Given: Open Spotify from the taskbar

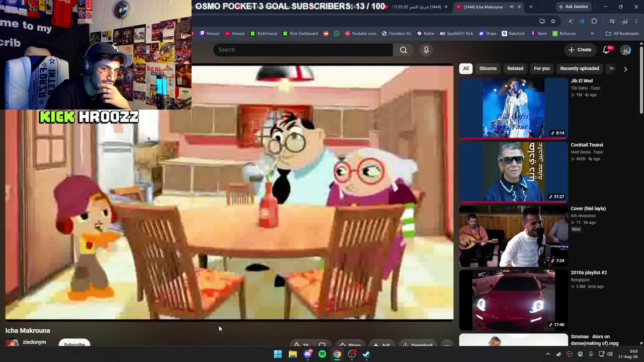Looking at the screenshot, I should [x=322, y=354].
